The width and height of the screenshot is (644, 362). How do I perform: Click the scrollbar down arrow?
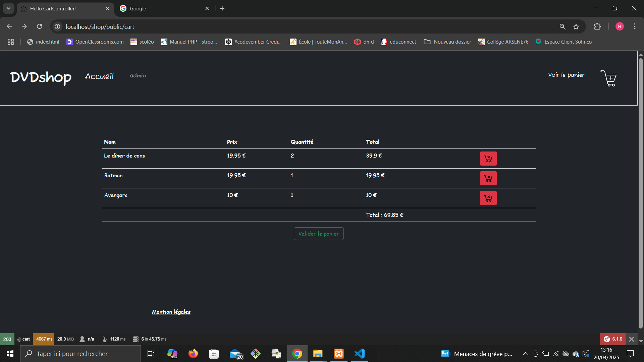pyautogui.click(x=641, y=341)
